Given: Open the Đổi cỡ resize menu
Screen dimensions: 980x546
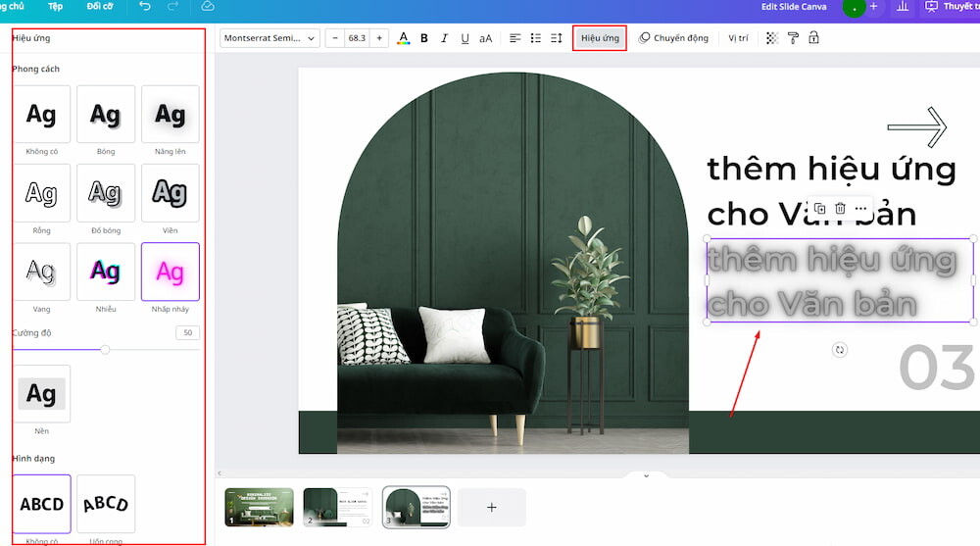Looking at the screenshot, I should point(100,6).
